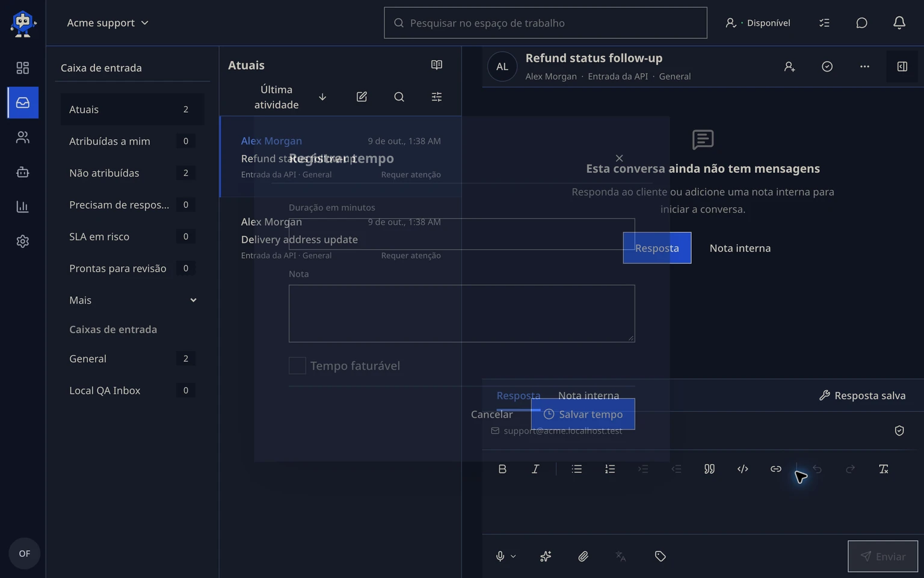The width and height of the screenshot is (924, 578).
Task: Toggle the right side panel icon
Action: 902,67
